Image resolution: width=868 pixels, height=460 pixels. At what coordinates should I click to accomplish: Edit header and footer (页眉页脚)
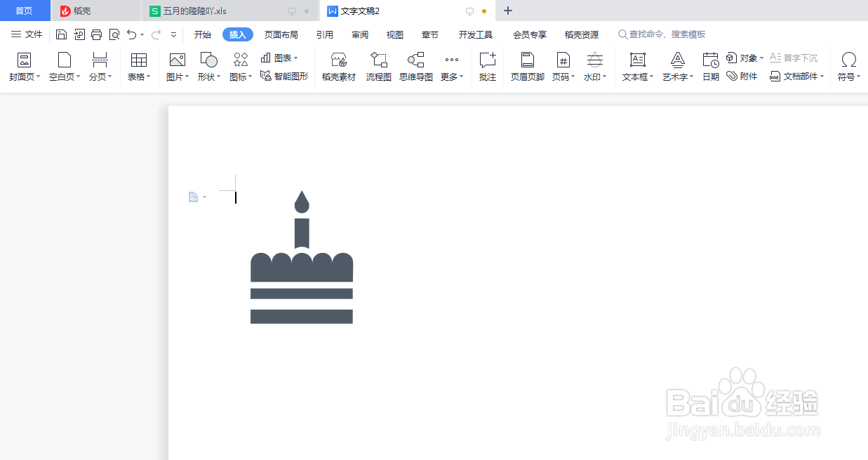pos(528,67)
